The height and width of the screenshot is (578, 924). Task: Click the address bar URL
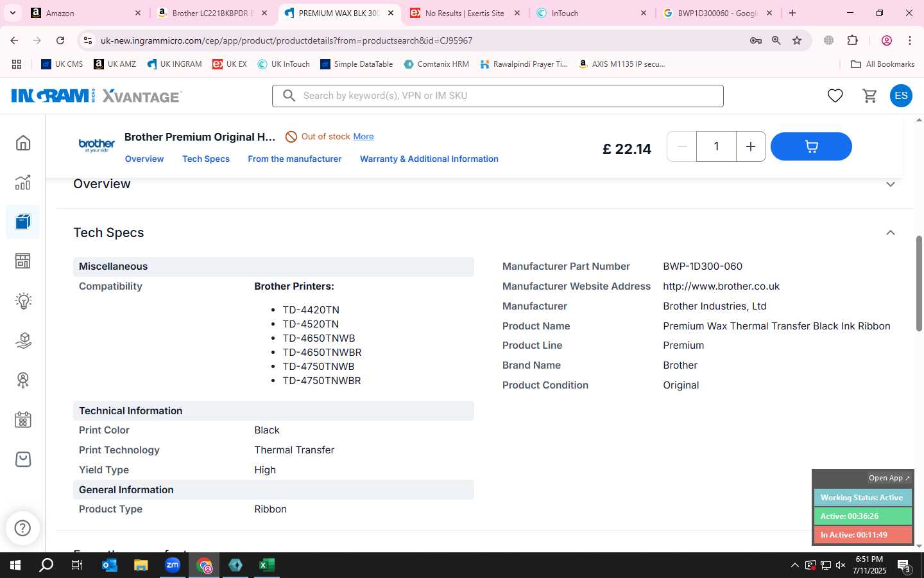pos(286,40)
